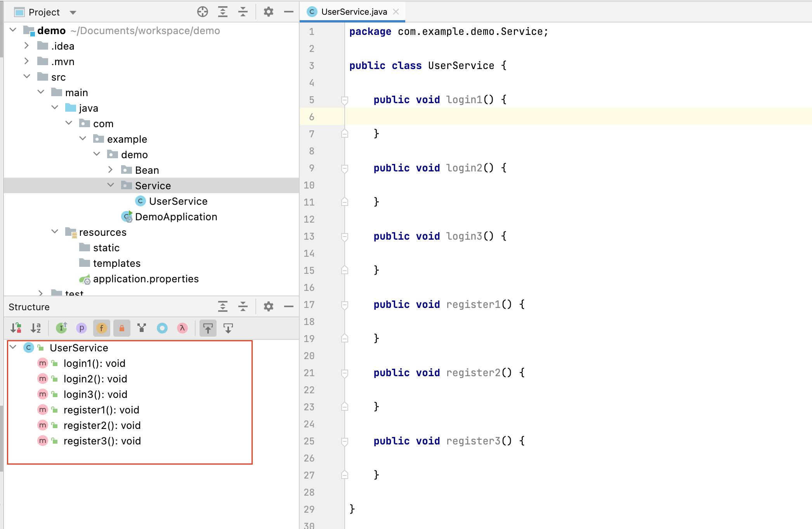
Task: Collapse all nodes in the Project panel
Action: (243, 12)
